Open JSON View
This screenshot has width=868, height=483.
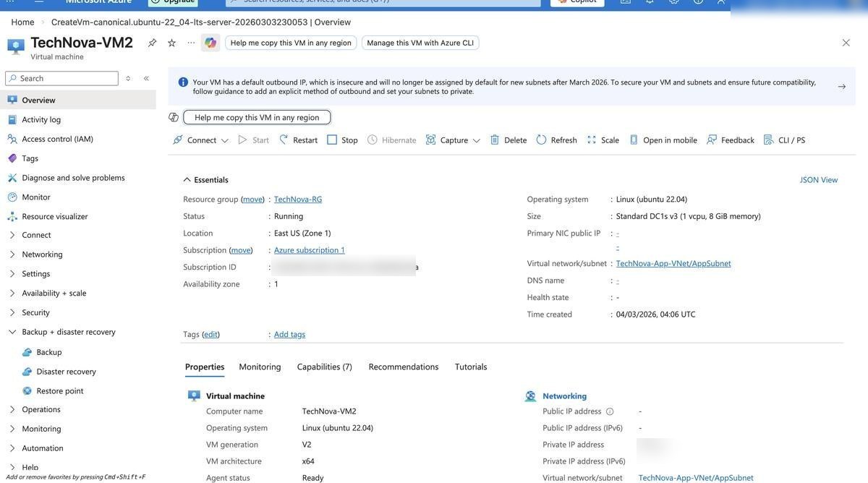point(819,179)
